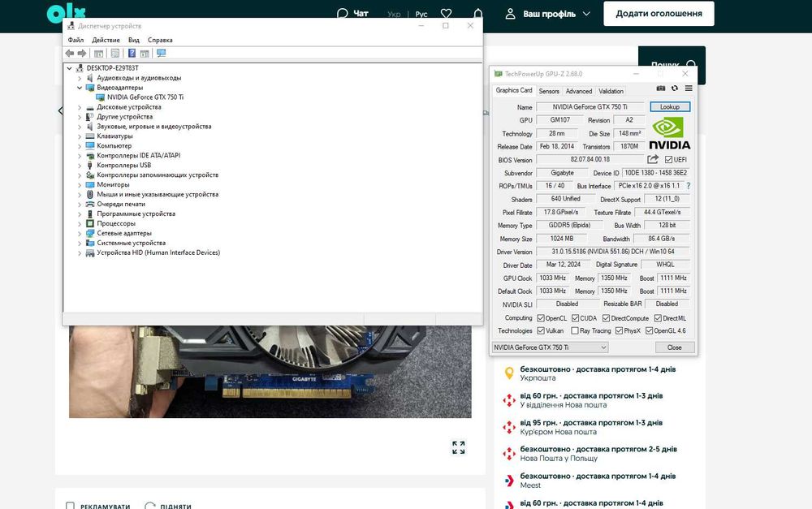Open OLX favorites heart icon
812x509 pixels.
446,14
